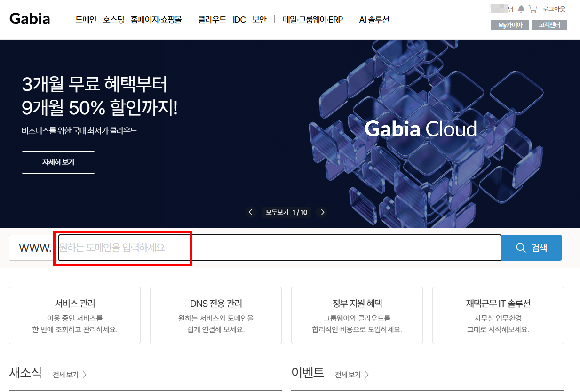Open the IDC menu
This screenshot has width=580, height=392.
pos(239,20)
